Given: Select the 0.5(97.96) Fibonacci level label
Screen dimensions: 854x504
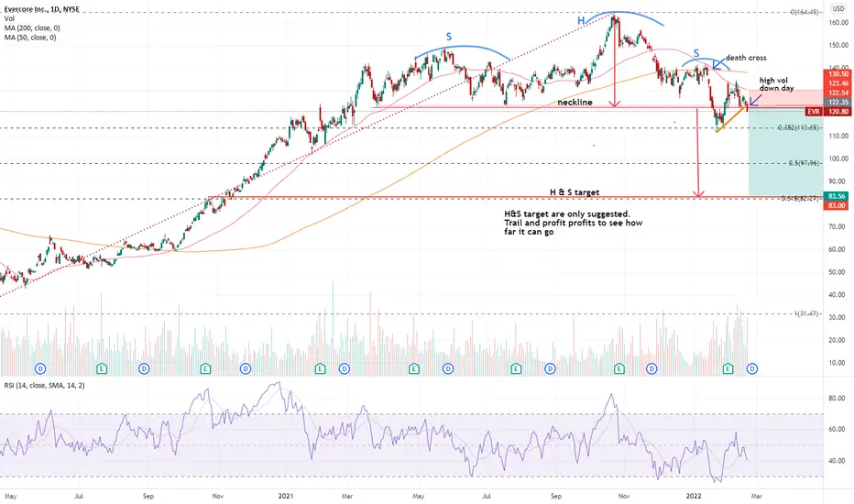Looking at the screenshot, I should tap(804, 163).
